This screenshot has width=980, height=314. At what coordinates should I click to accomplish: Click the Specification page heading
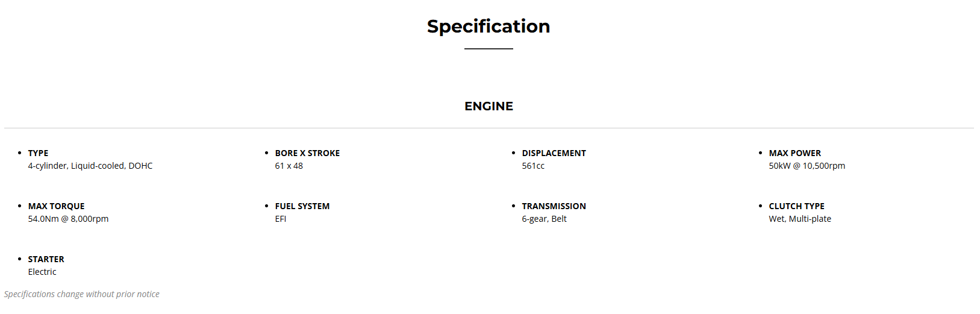488,27
